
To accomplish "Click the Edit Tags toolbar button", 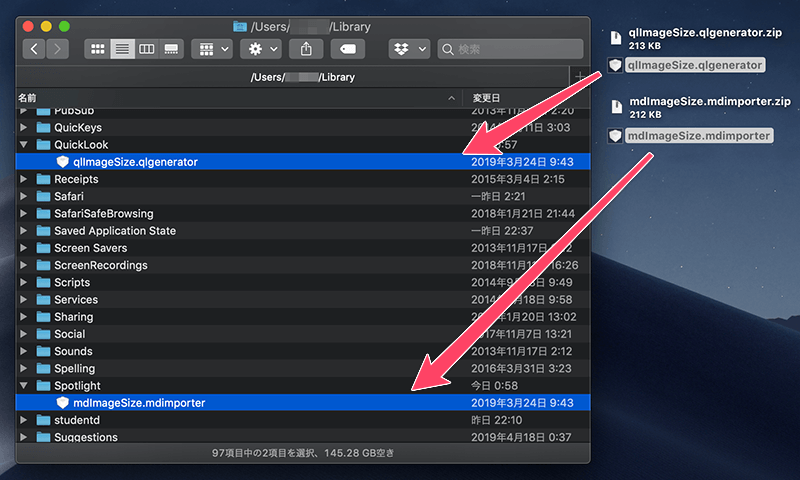I will (347, 49).
